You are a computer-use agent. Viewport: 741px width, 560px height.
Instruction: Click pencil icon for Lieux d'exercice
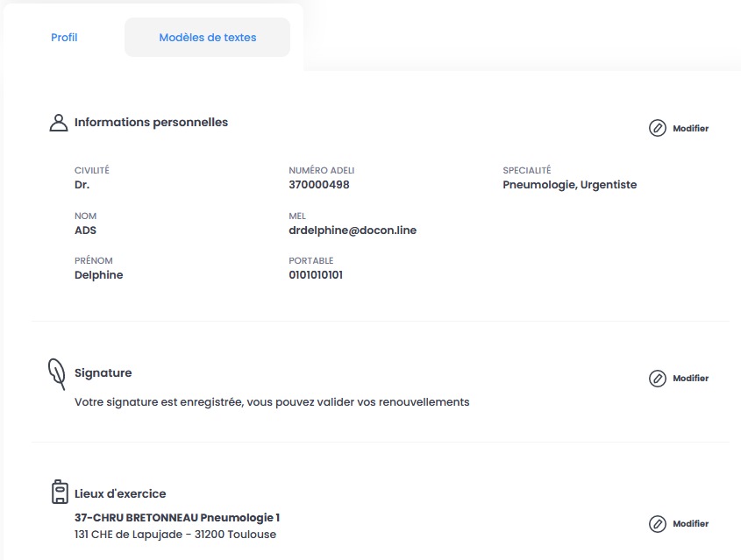(658, 524)
